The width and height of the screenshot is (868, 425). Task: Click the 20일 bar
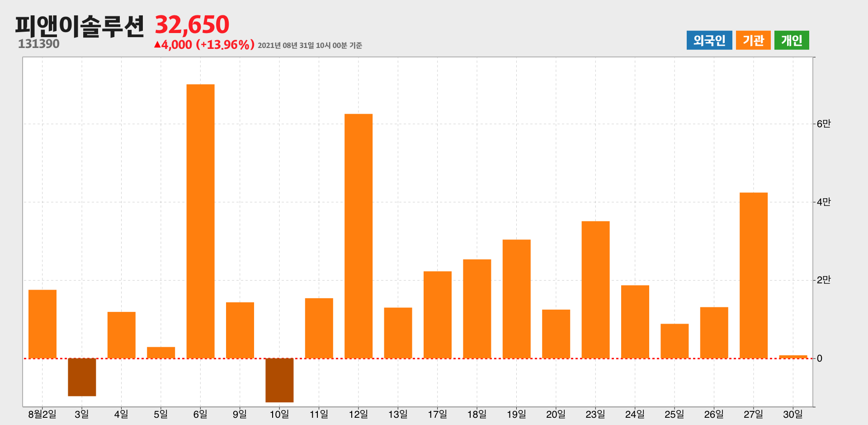[556, 334]
